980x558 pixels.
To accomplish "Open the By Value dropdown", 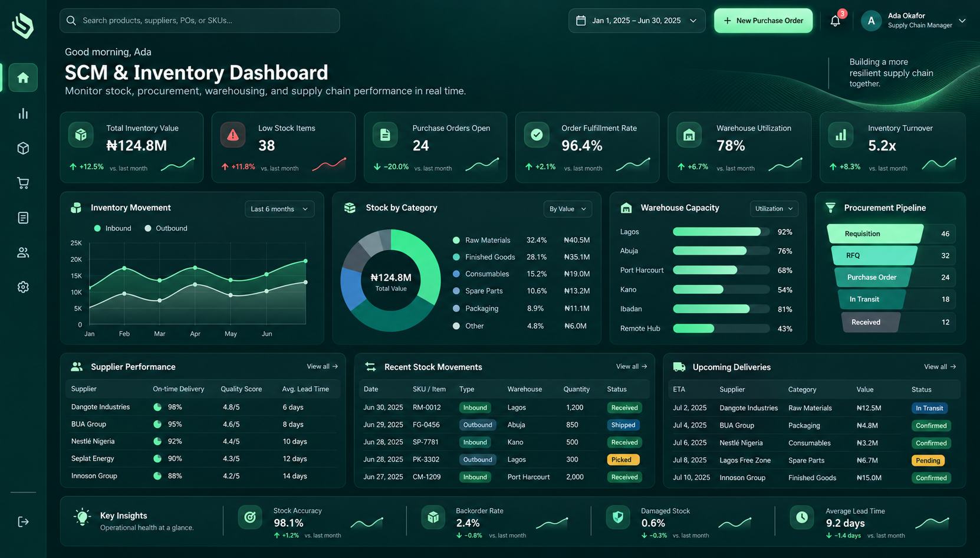I will click(568, 209).
